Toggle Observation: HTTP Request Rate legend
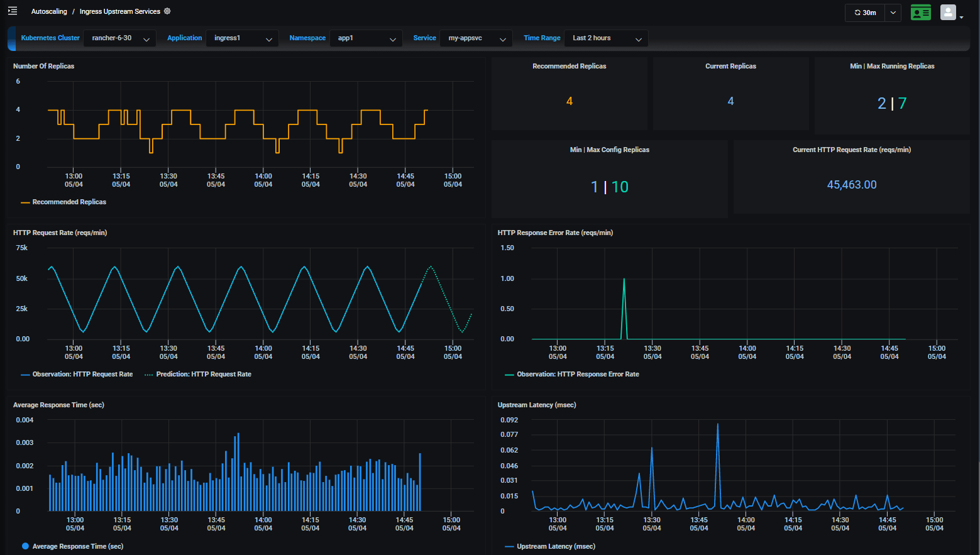Image resolution: width=980 pixels, height=555 pixels. coord(77,374)
